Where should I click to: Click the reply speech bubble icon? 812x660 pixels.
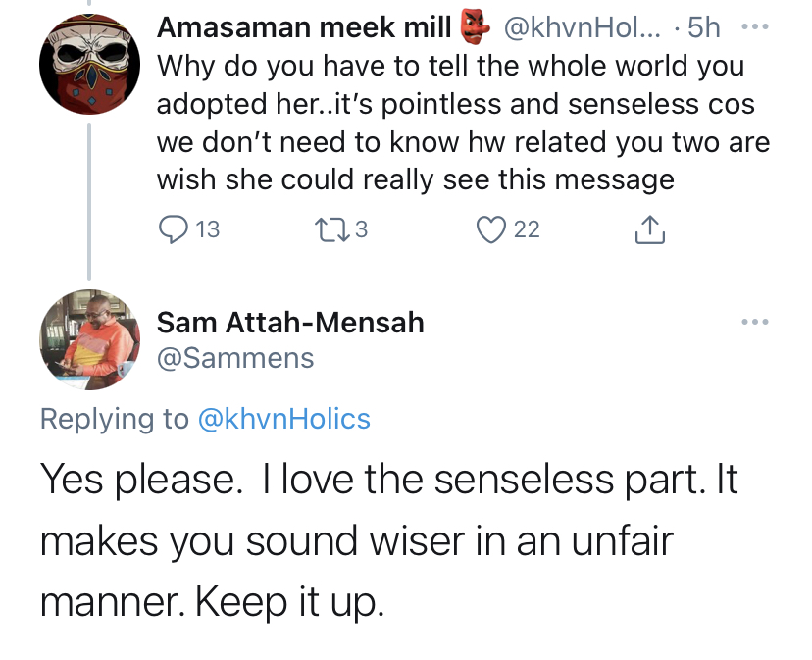[172, 229]
